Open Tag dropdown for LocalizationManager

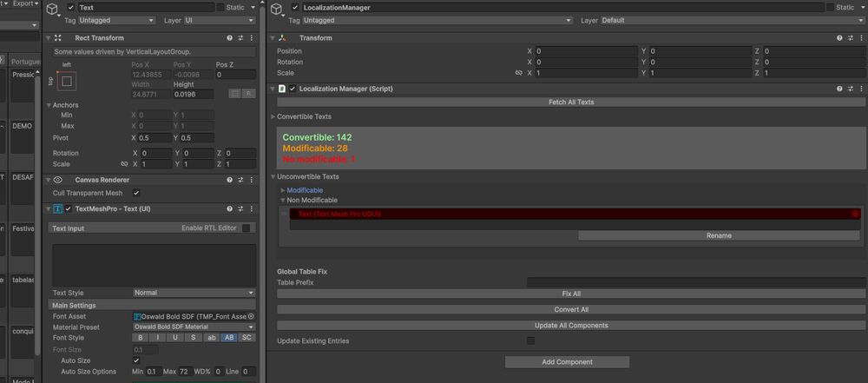pyautogui.click(x=437, y=21)
